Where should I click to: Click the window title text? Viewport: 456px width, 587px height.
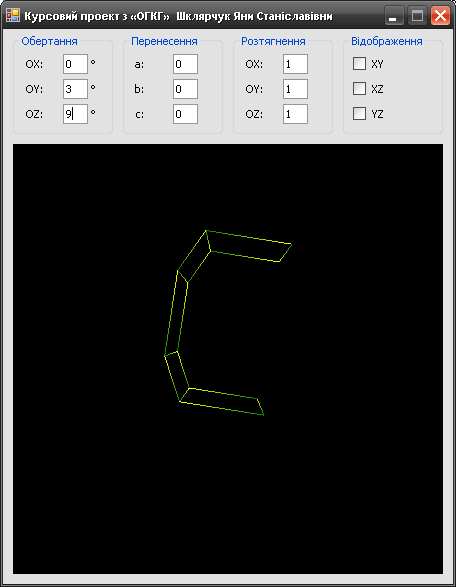(x=178, y=16)
